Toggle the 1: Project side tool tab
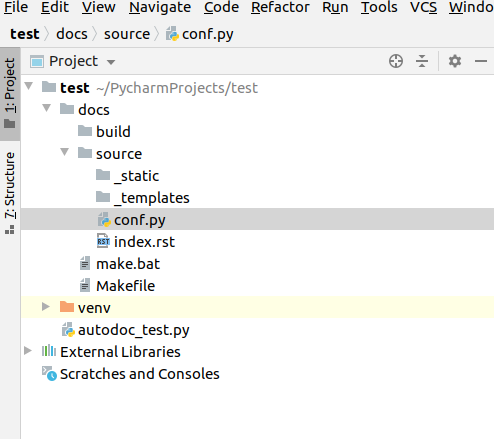Image resolution: width=494 pixels, height=439 pixels. (x=10, y=94)
